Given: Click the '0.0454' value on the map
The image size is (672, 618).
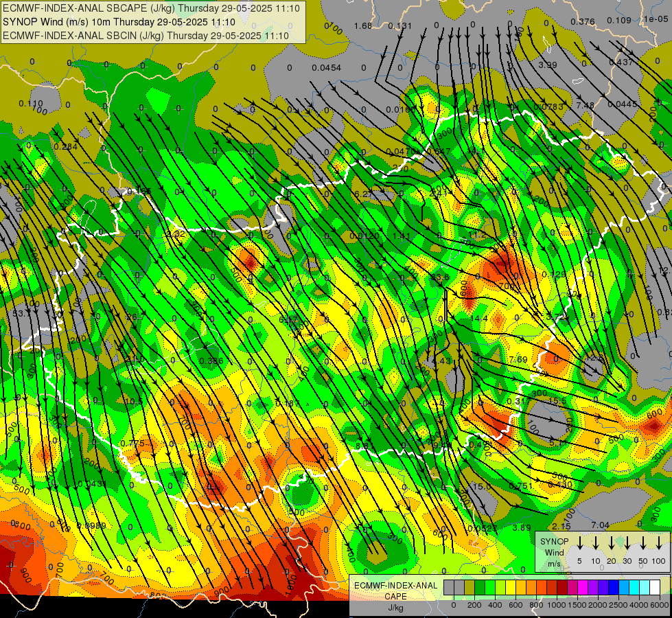Looking at the screenshot, I should click(x=326, y=68).
